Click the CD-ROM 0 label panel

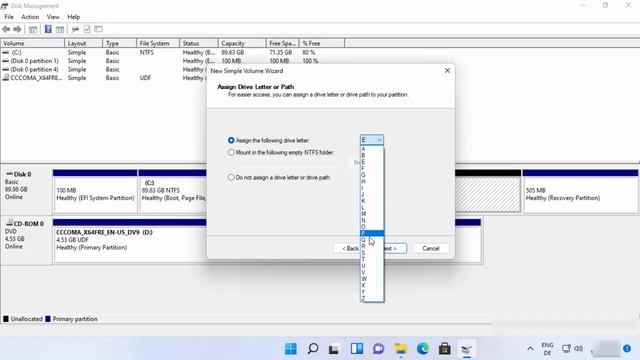27,240
